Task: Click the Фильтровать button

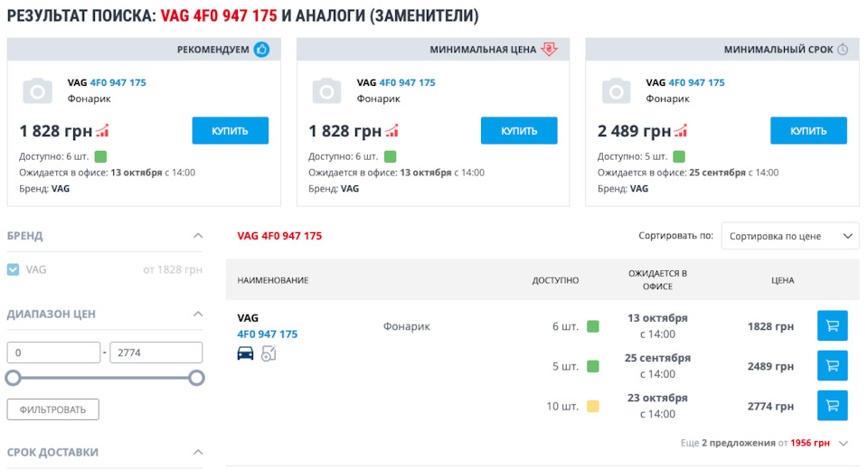Action: [53, 409]
